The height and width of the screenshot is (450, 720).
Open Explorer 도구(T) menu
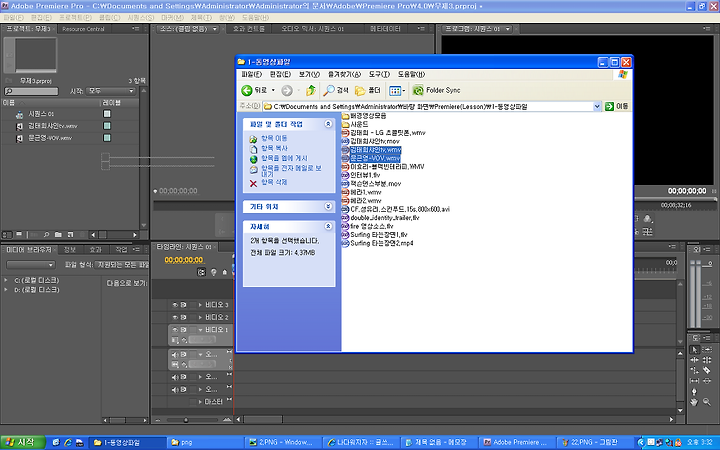coord(379,74)
